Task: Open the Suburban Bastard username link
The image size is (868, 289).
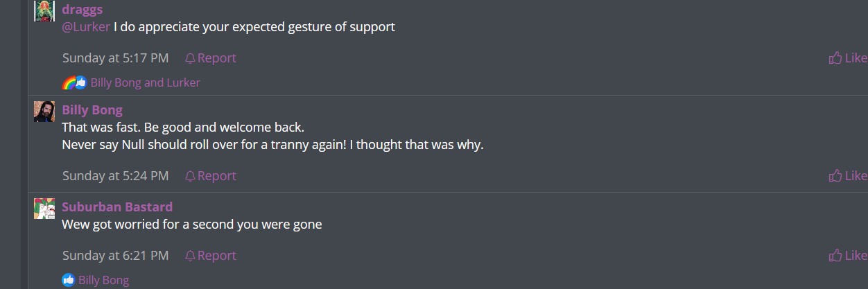Action: click(117, 207)
